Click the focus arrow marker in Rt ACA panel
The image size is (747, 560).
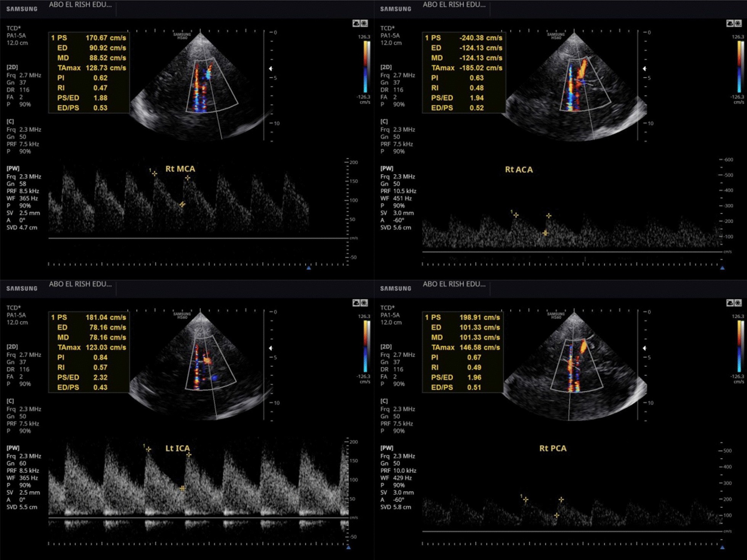pos(644,69)
